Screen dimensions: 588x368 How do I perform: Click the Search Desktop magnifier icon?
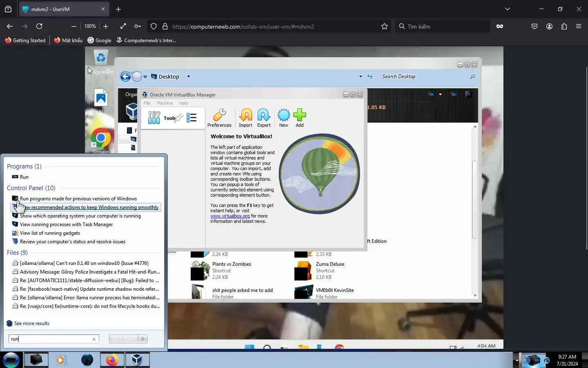coord(472,76)
